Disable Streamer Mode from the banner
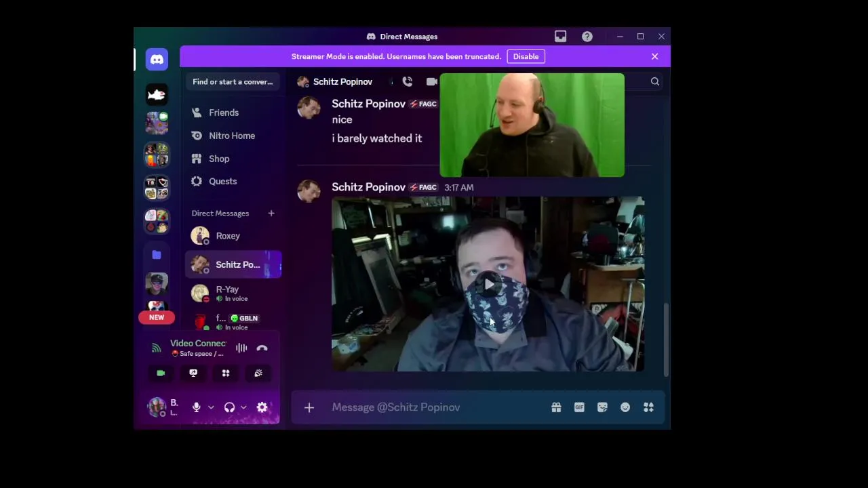The height and width of the screenshot is (488, 868). tap(526, 56)
